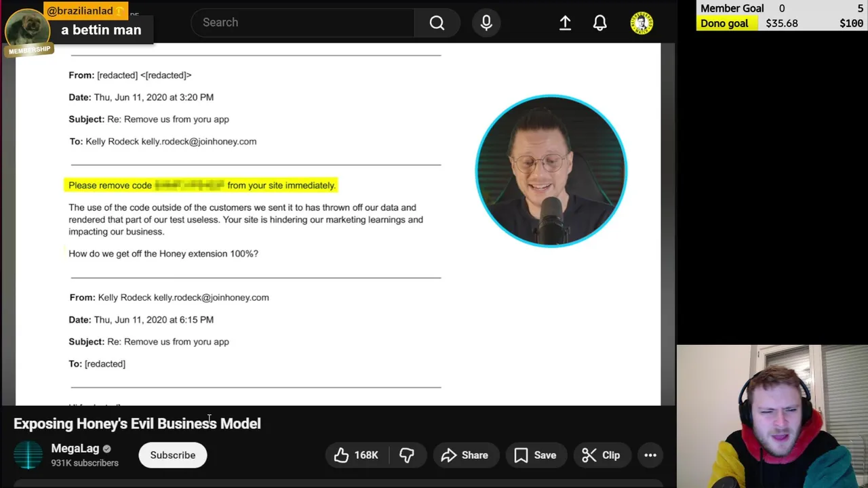
Task: Share the video
Action: (x=465, y=455)
